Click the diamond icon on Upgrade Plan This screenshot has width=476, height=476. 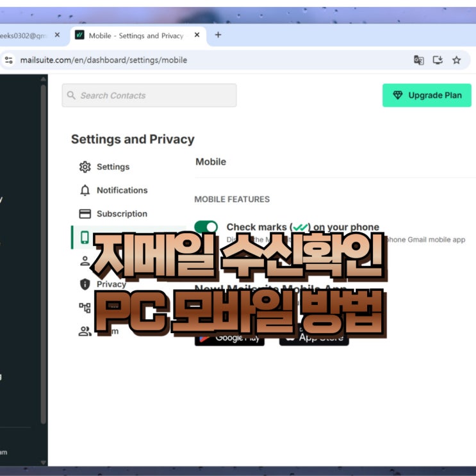398,95
